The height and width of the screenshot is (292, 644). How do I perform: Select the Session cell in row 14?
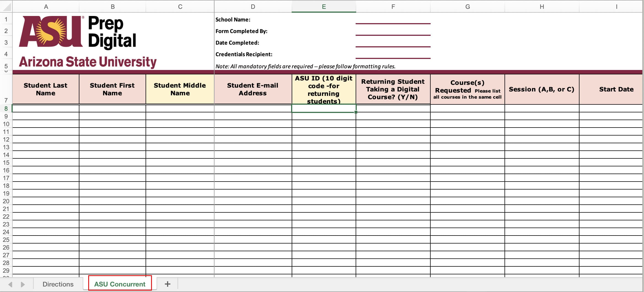click(x=542, y=155)
